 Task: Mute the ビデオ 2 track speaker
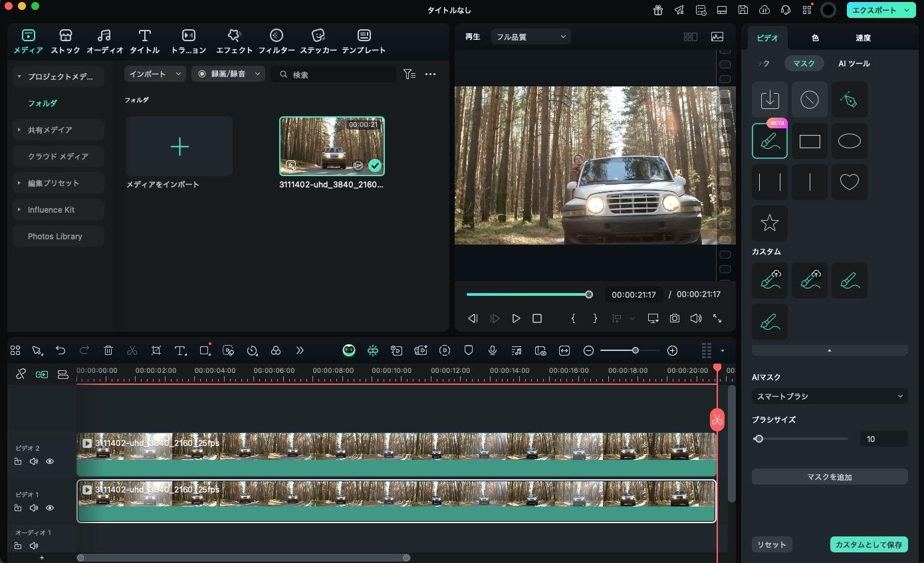click(x=34, y=461)
